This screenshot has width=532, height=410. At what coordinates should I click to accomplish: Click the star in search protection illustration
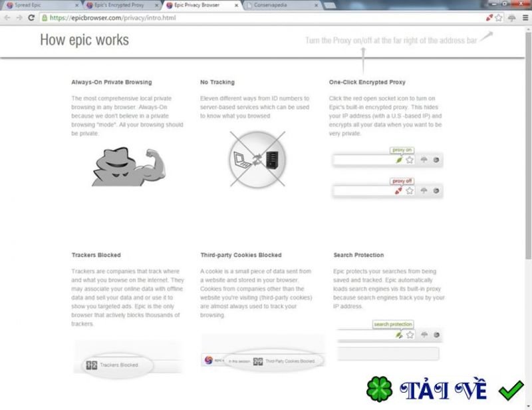click(x=410, y=335)
